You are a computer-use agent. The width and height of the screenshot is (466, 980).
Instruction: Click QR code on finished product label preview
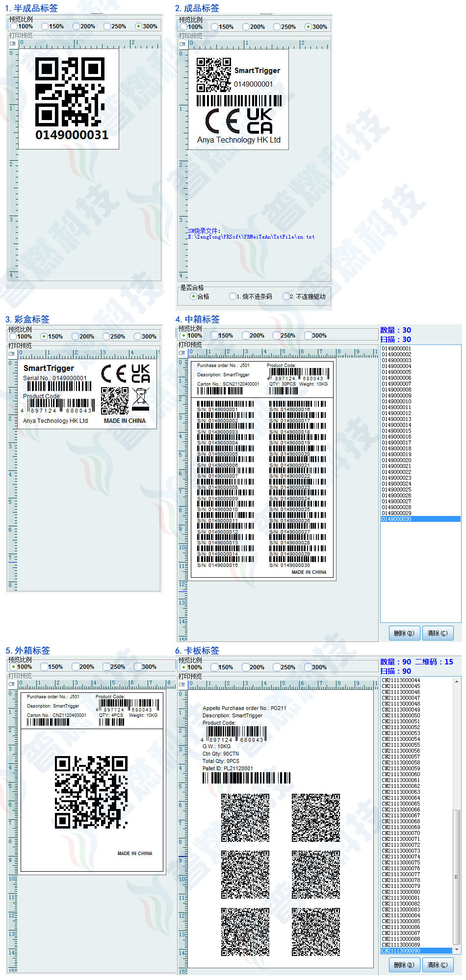click(214, 75)
